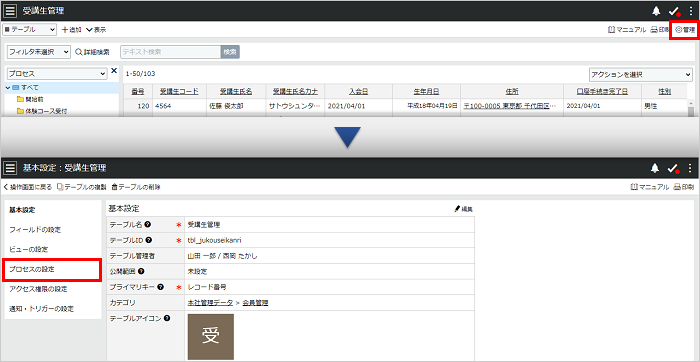700x362 pixels.
Task: Click 操作画面に戻る back link
Action: 28,187
